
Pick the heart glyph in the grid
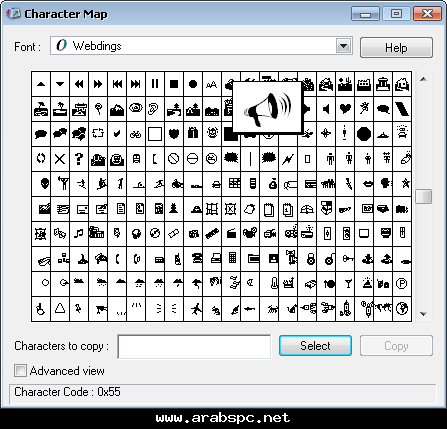pyautogui.click(x=345, y=109)
